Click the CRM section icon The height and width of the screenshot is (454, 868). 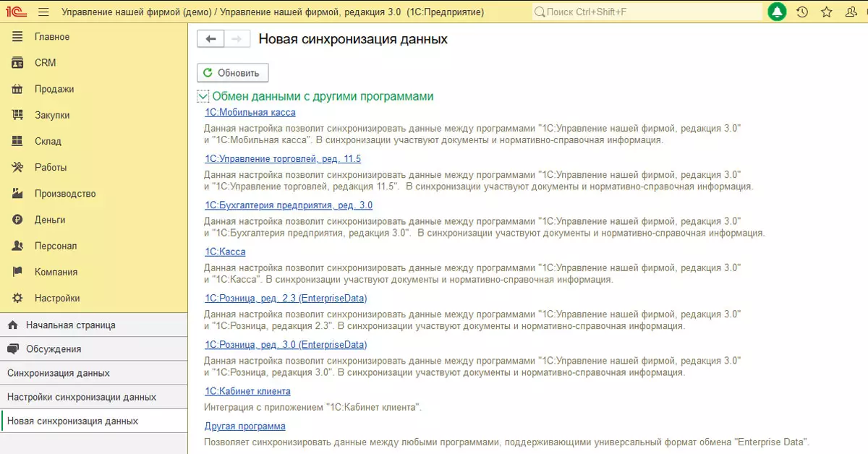19,63
